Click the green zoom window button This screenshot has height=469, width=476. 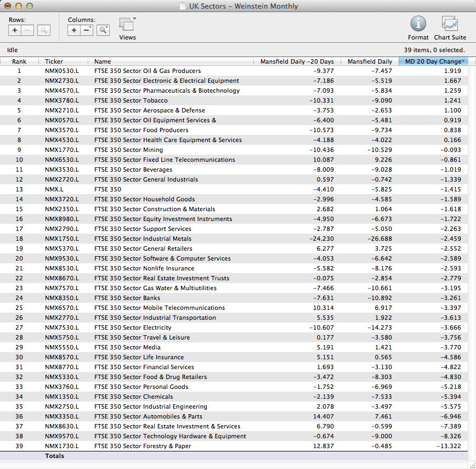(30, 6)
